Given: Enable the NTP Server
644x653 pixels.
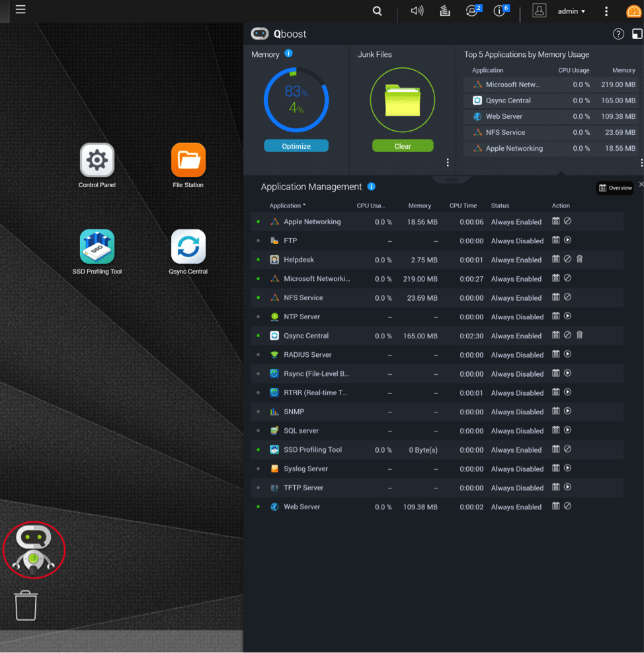Looking at the screenshot, I should pos(567,316).
